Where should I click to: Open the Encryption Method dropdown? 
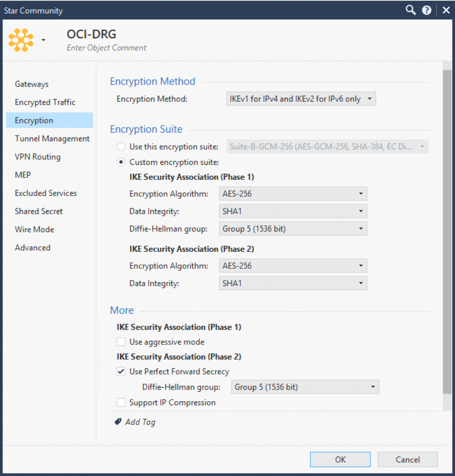click(x=301, y=99)
